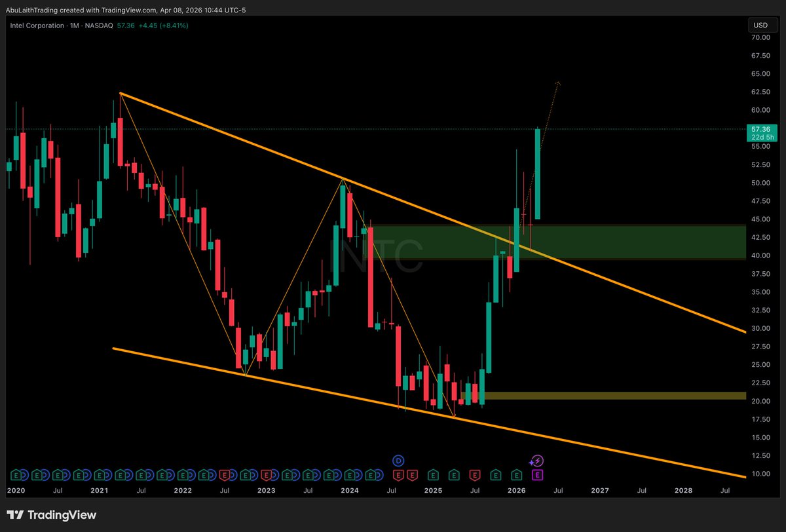The image size is (786, 532).
Task: Click the 27.50 price axis label
Action: coord(760,347)
